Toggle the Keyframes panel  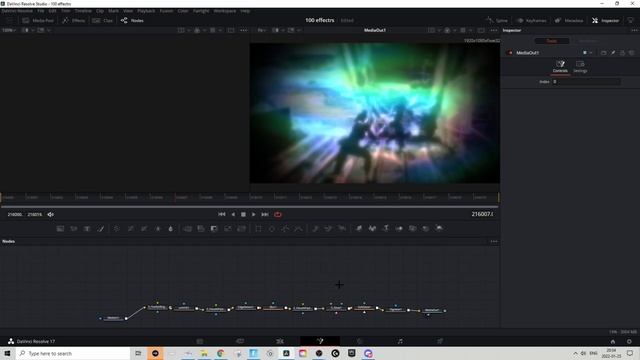coord(531,20)
